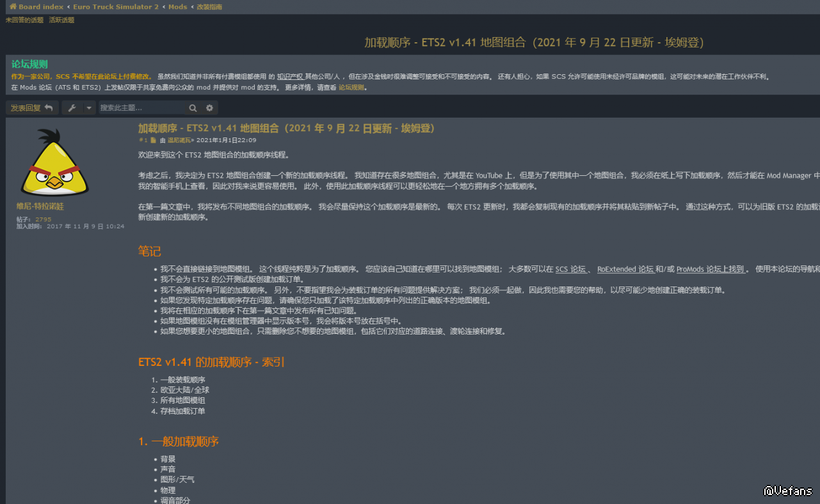820x504 pixels.
Task: Click the '1. 一般加载顺序' heading
Action: point(179,442)
